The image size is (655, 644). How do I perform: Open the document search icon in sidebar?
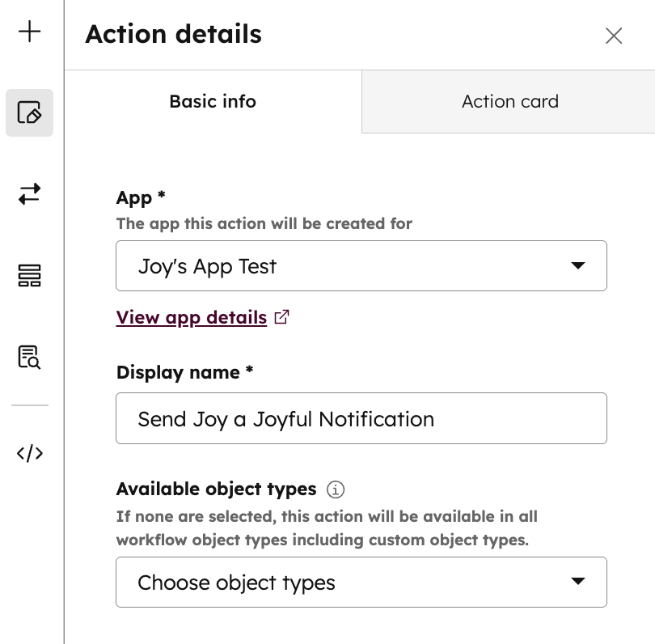[x=30, y=357]
